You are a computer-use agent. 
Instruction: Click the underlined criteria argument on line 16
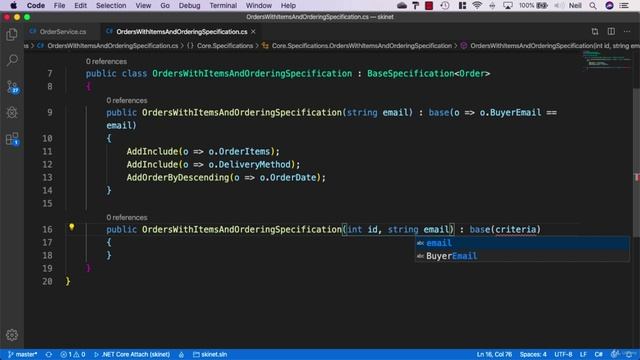516,229
